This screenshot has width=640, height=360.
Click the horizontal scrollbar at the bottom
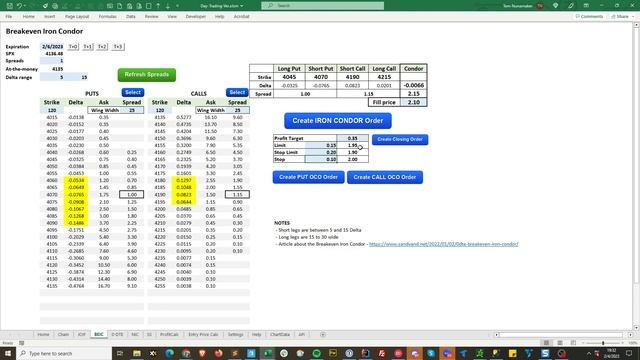561,335
